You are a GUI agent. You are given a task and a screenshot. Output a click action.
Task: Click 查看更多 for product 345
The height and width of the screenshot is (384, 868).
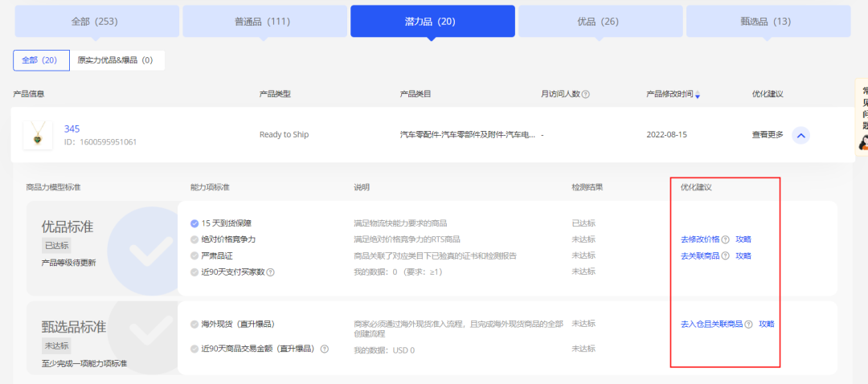(x=768, y=134)
